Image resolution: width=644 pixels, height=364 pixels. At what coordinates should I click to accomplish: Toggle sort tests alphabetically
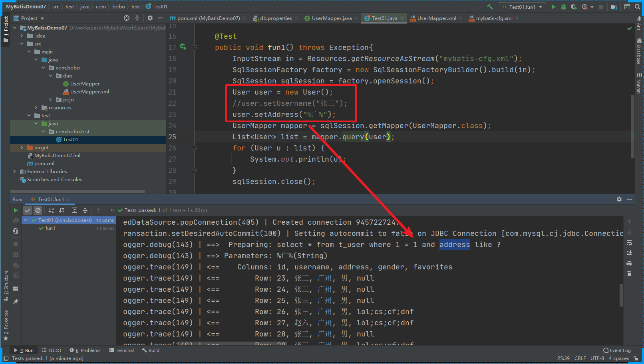51,210
